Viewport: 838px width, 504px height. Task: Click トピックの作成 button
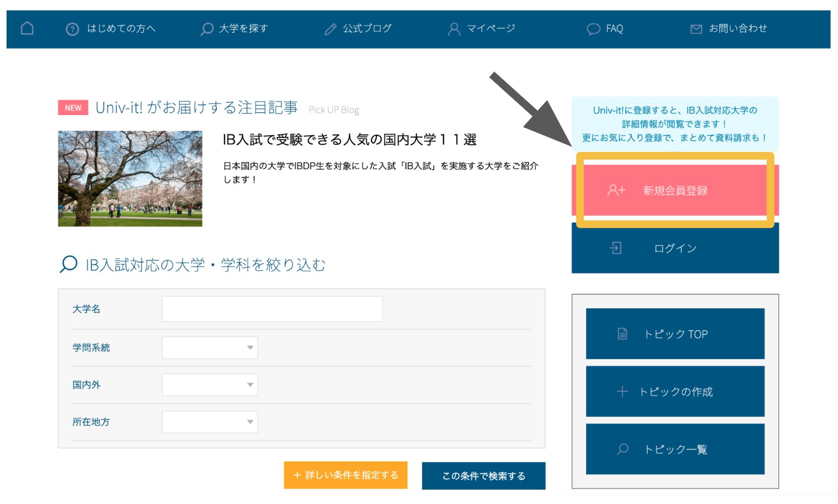click(x=675, y=391)
